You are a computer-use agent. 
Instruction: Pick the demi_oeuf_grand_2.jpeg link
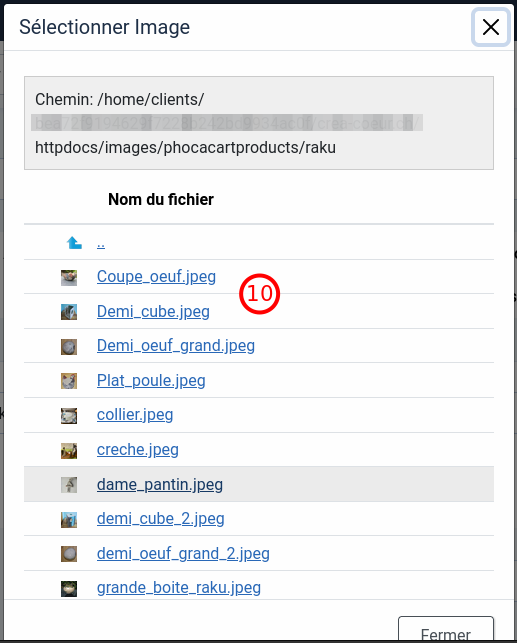click(x=183, y=554)
